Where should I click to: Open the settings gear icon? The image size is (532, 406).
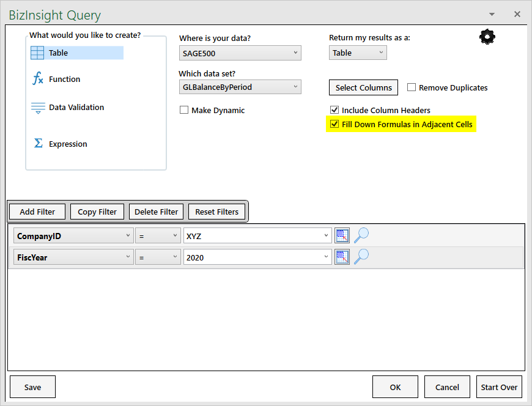coord(487,37)
